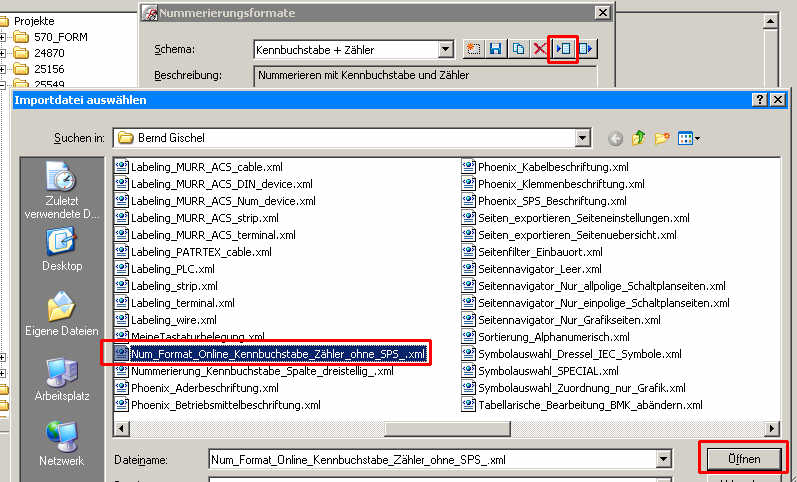Click the file list horizontal scrollbar thumb
The width and height of the screenshot is (797, 482).
point(447,429)
